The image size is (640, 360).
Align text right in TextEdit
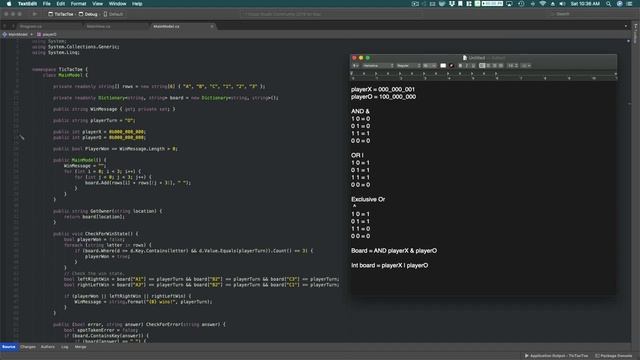495,65
